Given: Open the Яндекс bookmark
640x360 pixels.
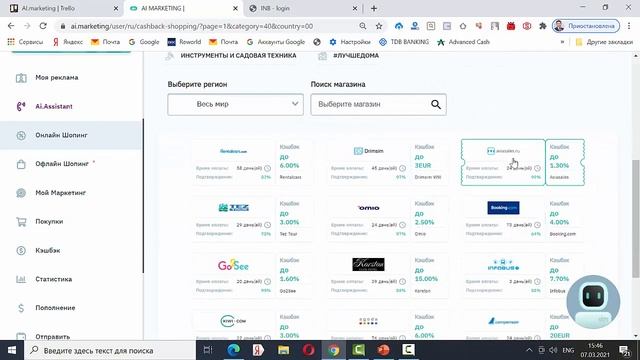Looking at the screenshot, I should 68,42.
